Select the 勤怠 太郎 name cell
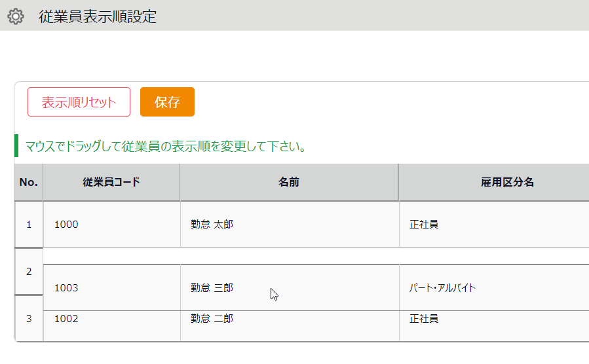589x364 pixels. click(212, 225)
